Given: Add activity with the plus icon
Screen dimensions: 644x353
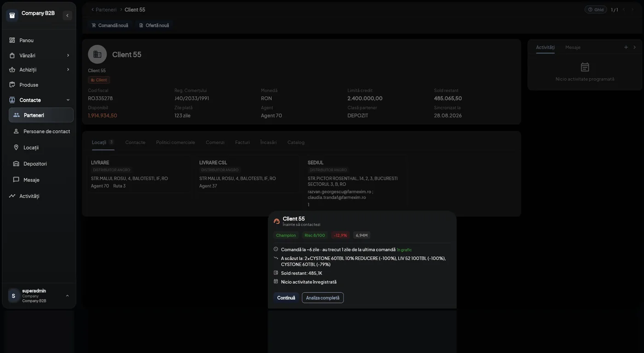Looking at the screenshot, I should point(626,47).
